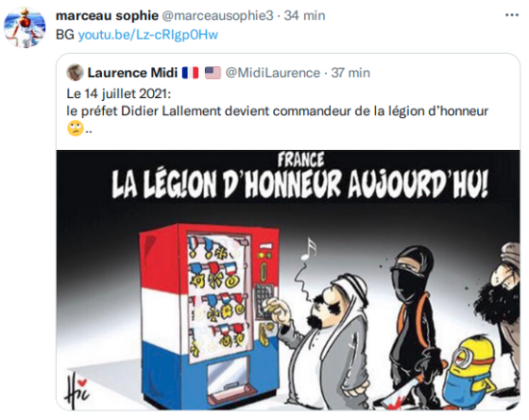
Task: Click the BG text of the tweet
Action: coord(64,35)
